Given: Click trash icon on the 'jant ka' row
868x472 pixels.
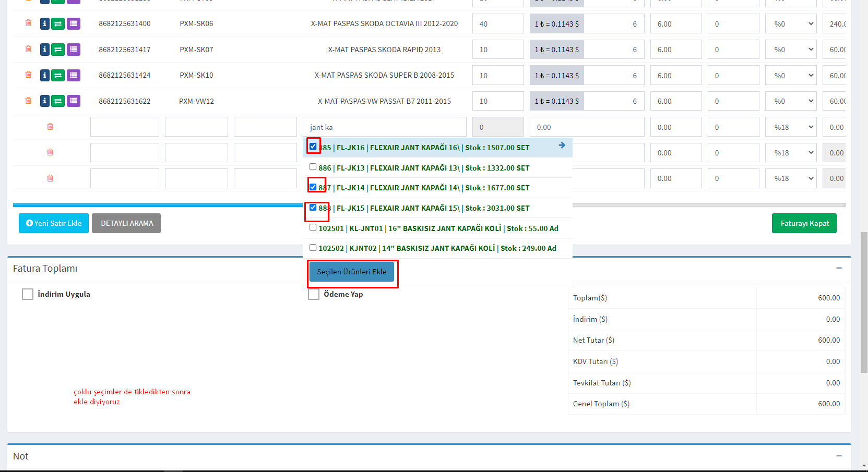Looking at the screenshot, I should (x=50, y=127).
